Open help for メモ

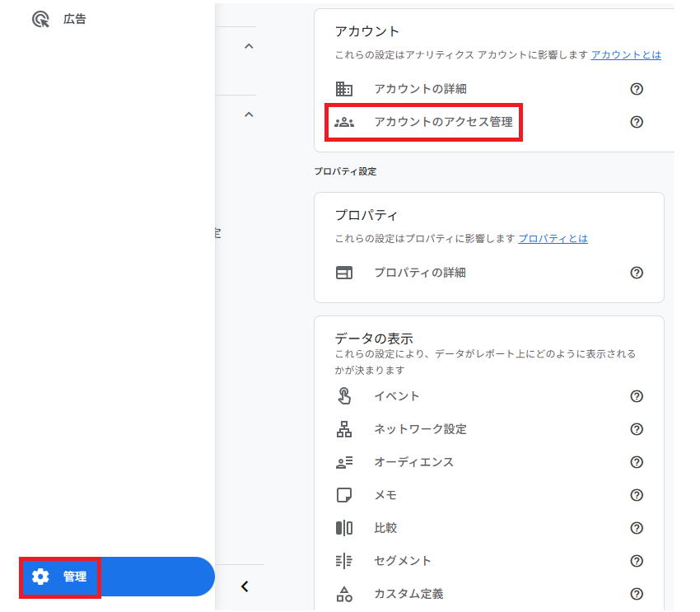636,495
